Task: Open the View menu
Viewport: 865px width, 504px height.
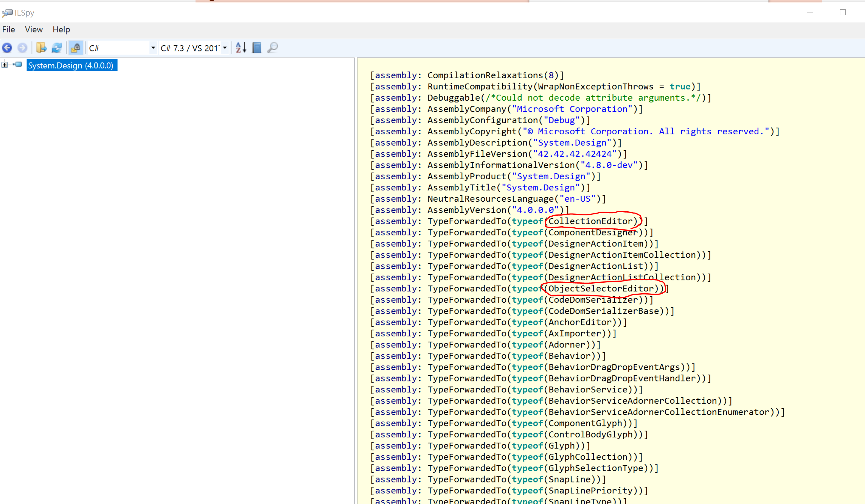Action: coord(34,30)
